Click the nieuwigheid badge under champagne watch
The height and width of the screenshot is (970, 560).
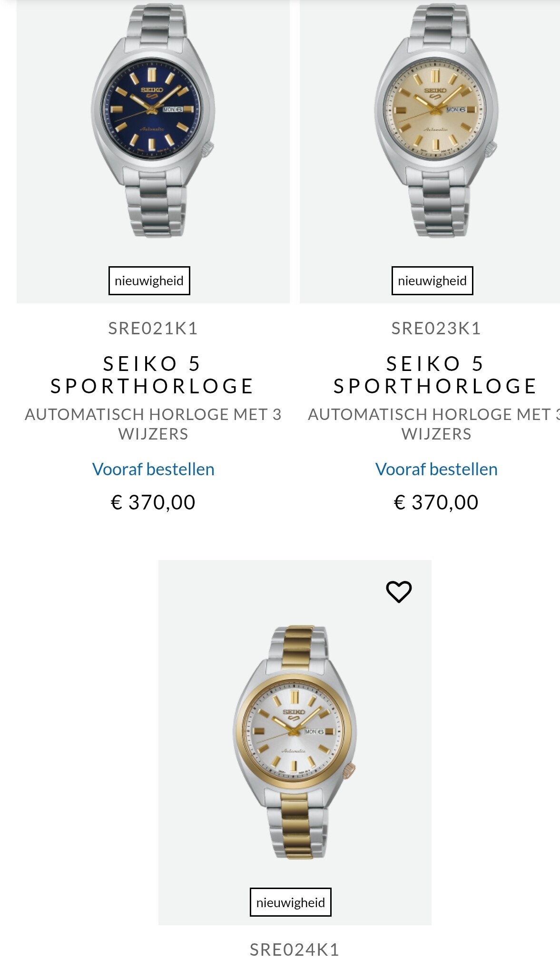pyautogui.click(x=432, y=280)
